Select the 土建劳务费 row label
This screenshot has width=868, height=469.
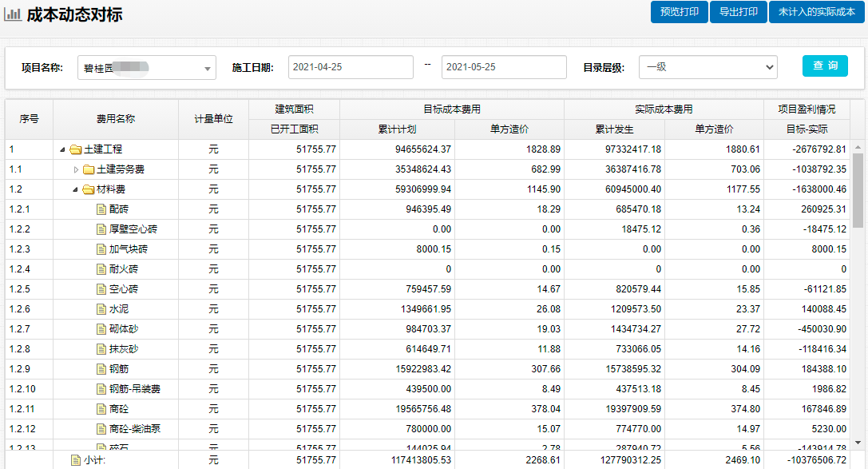(x=120, y=169)
